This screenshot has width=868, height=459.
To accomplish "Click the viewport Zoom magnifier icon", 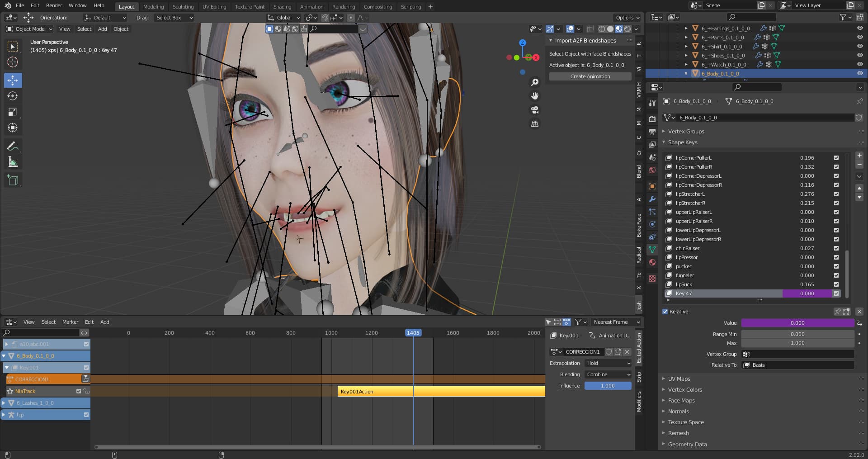I will point(535,82).
